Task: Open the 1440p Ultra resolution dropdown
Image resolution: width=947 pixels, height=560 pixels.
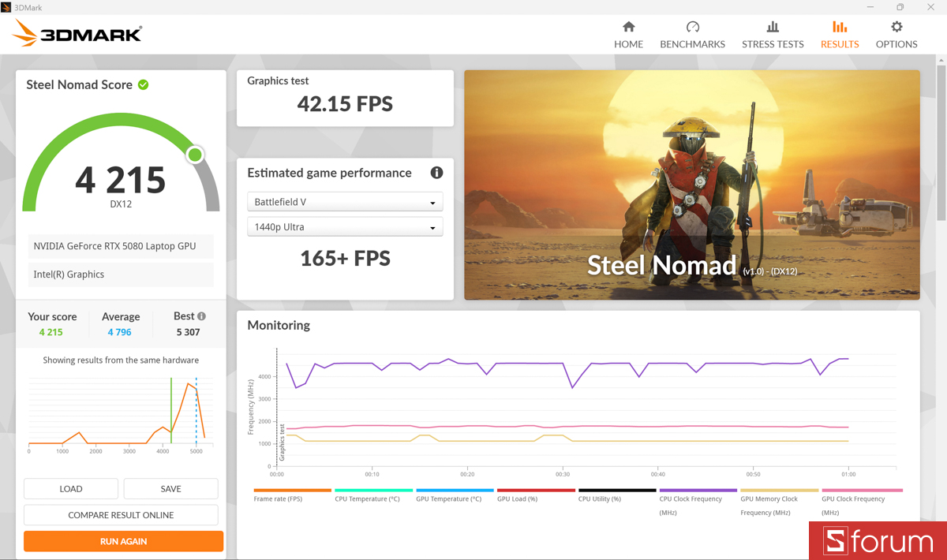Action: pos(345,227)
